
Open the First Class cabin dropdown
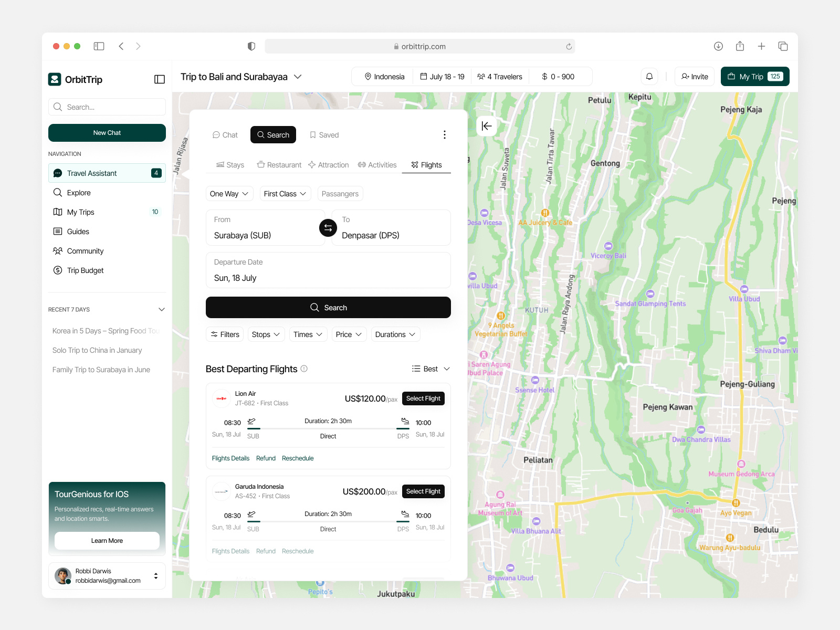coord(285,193)
